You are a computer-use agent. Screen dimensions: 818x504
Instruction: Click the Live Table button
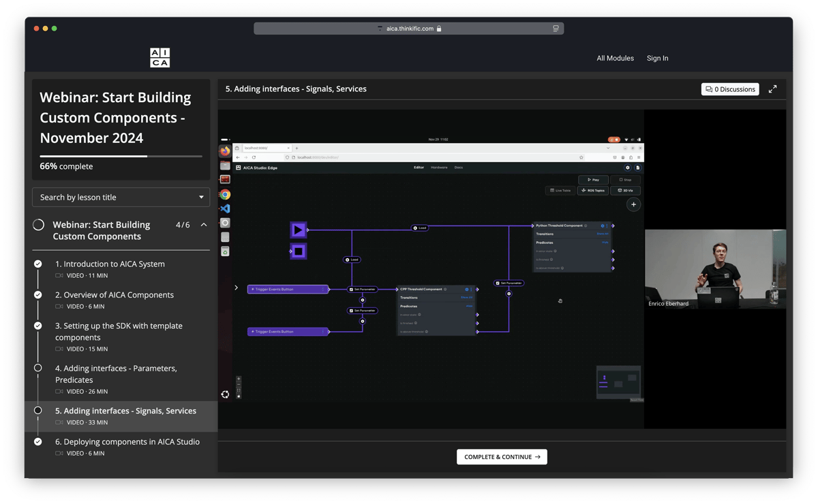[560, 191]
